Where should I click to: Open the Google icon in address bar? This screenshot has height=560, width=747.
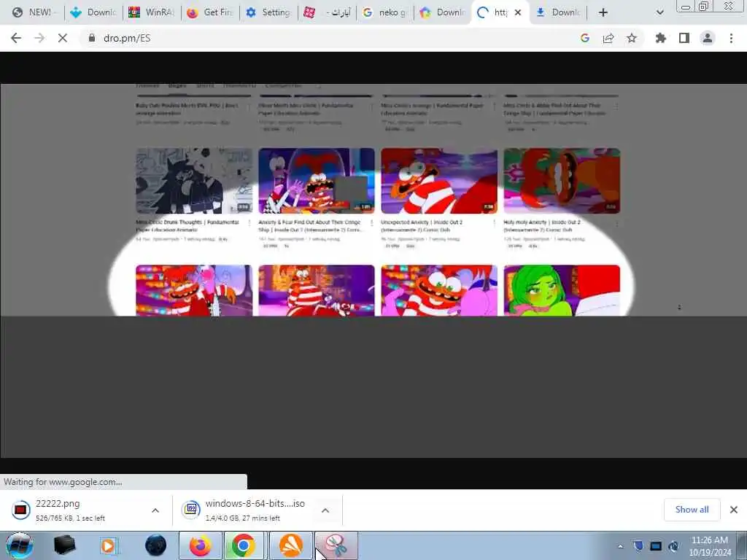[x=585, y=38]
